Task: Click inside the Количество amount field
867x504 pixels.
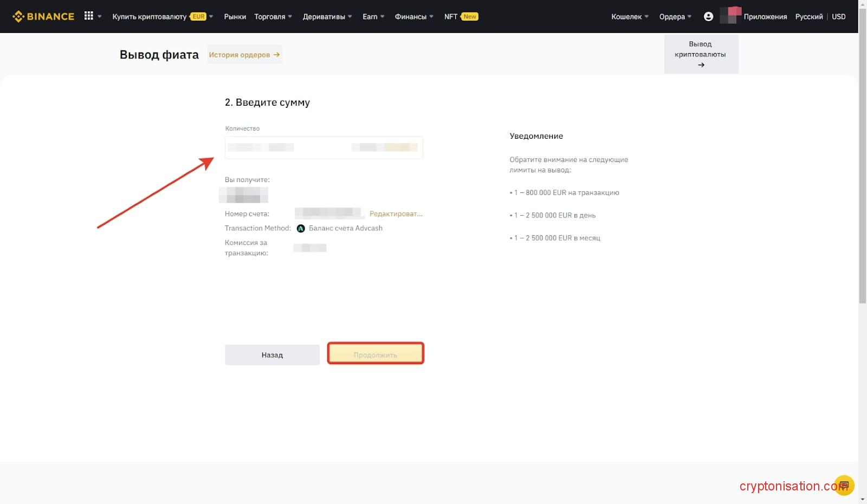Action: pos(323,147)
